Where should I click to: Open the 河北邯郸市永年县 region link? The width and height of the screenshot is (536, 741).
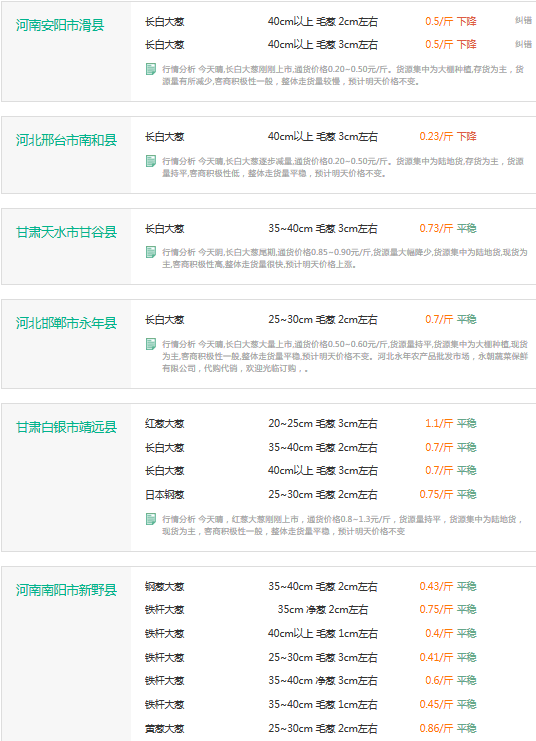[x=66, y=323]
